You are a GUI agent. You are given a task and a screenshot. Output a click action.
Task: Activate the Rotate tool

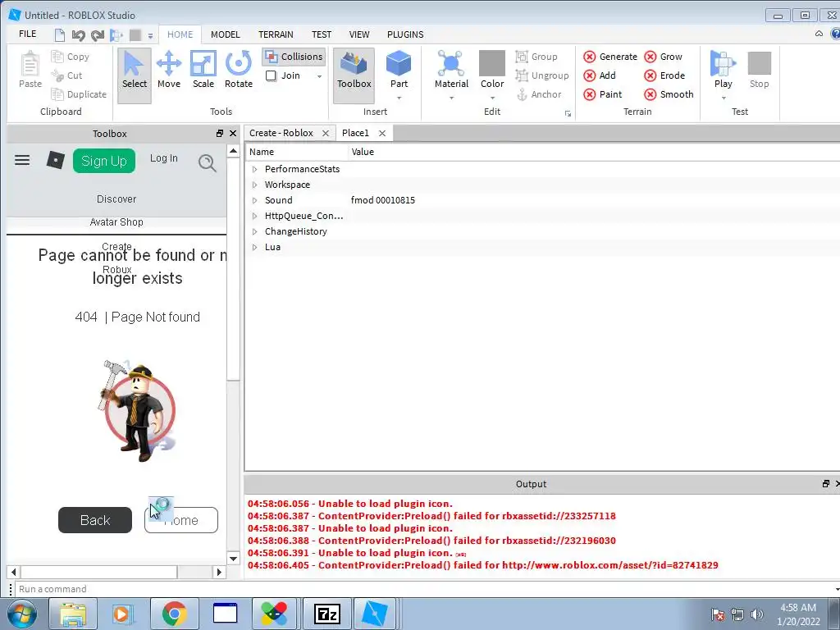[239, 71]
